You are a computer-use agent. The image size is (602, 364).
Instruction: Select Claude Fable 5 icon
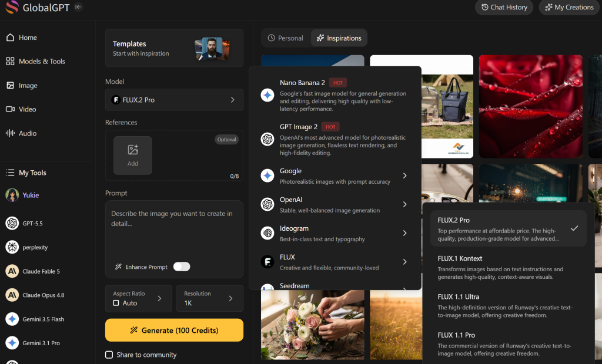pos(12,271)
